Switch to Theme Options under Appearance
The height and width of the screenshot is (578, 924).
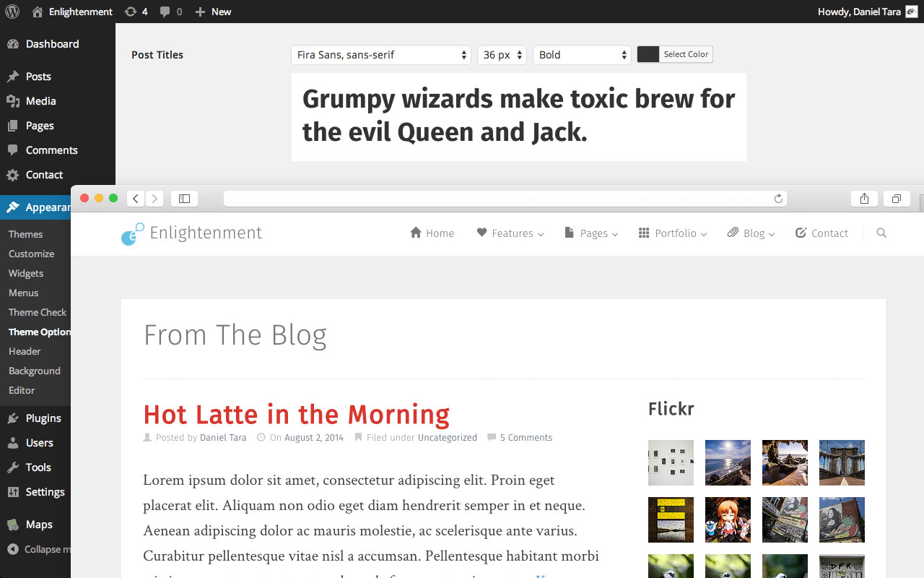39,332
